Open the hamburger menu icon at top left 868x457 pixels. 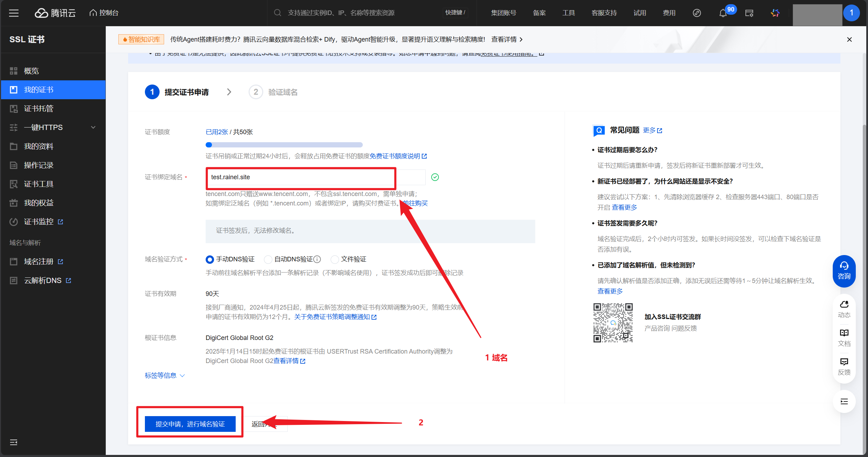[14, 13]
